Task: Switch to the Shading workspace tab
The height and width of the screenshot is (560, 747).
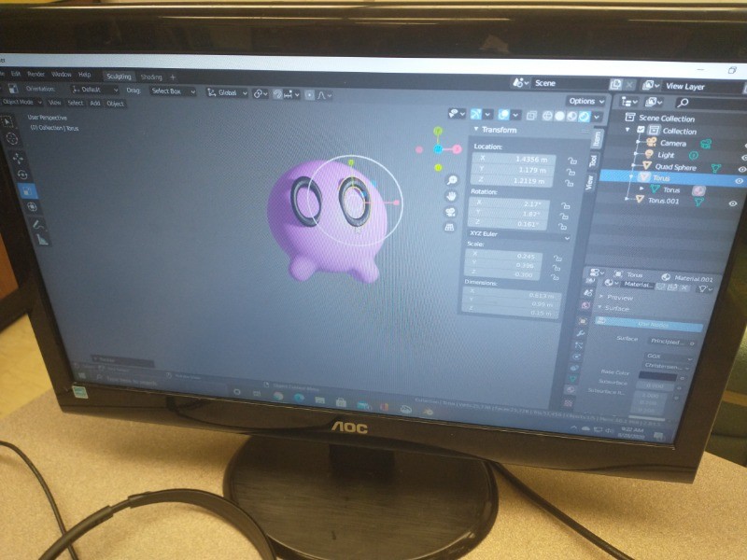Action: coord(151,77)
